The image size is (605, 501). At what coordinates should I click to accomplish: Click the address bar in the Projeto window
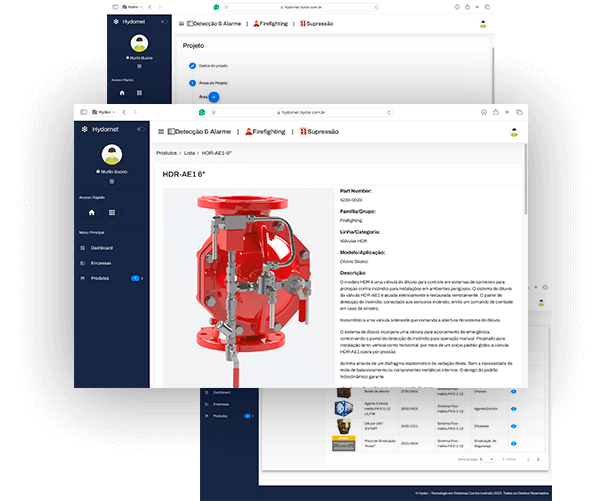pos(301,7)
